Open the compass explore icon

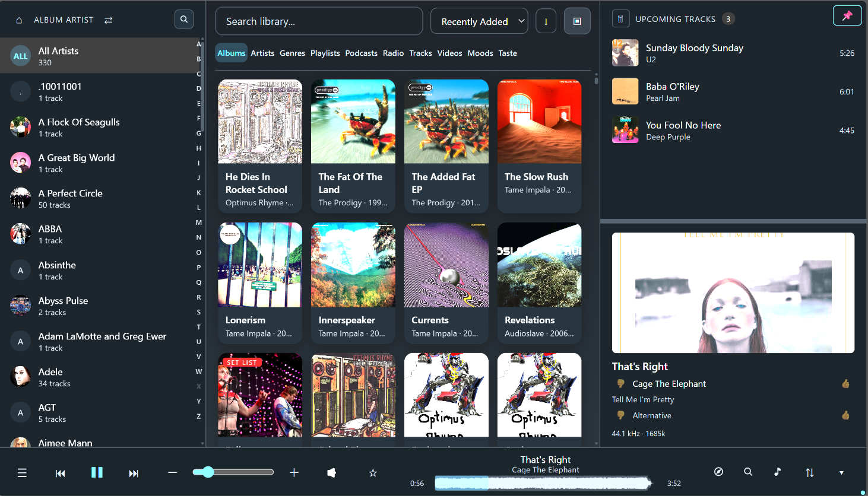coord(718,472)
